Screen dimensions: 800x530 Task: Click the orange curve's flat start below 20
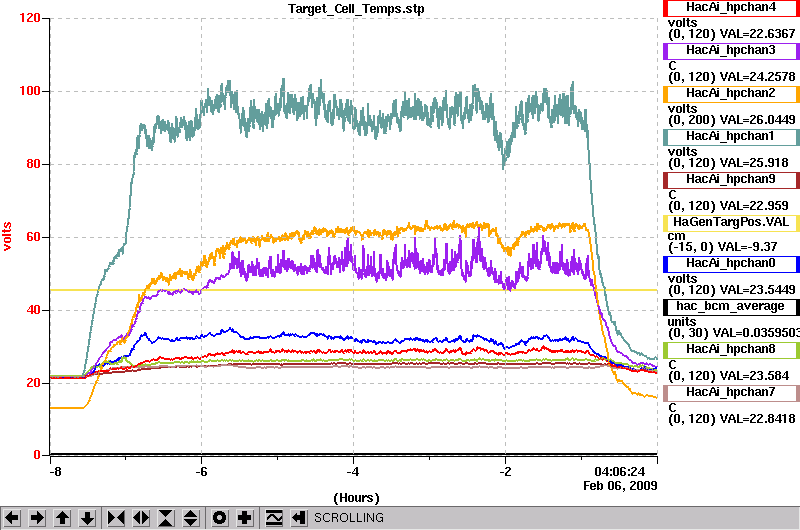click(x=66, y=408)
